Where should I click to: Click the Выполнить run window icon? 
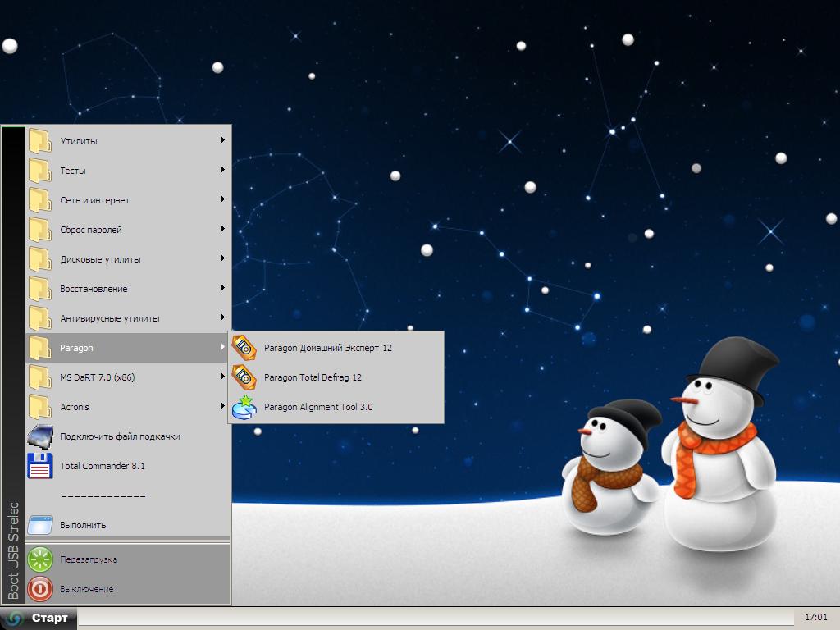pyautogui.click(x=40, y=525)
